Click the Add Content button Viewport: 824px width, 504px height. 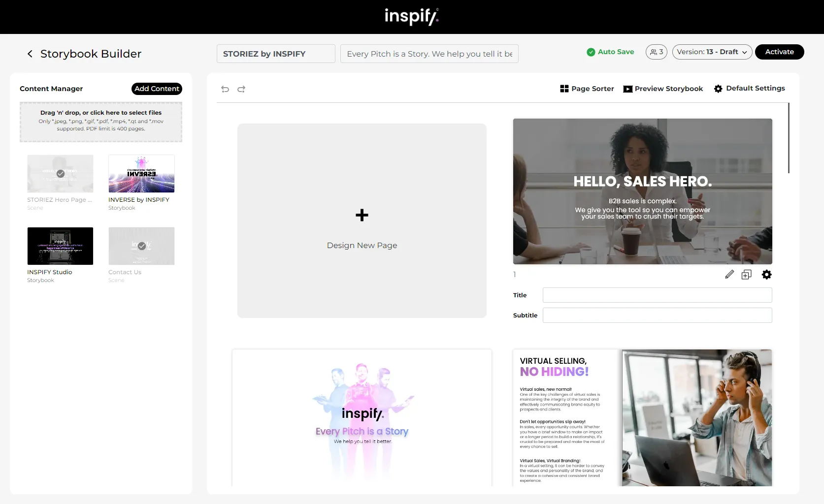pos(157,89)
